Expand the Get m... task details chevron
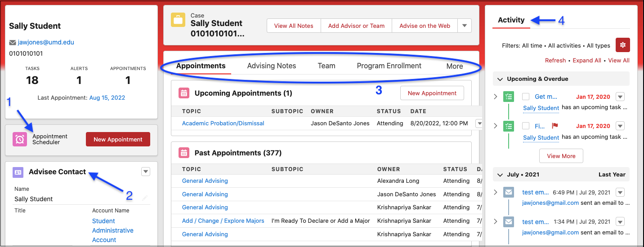 coord(496,97)
